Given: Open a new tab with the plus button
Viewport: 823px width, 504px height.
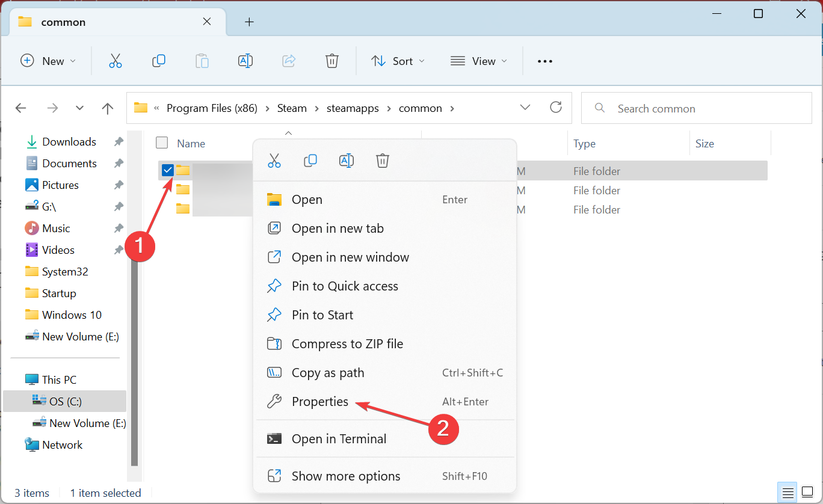Looking at the screenshot, I should [249, 22].
